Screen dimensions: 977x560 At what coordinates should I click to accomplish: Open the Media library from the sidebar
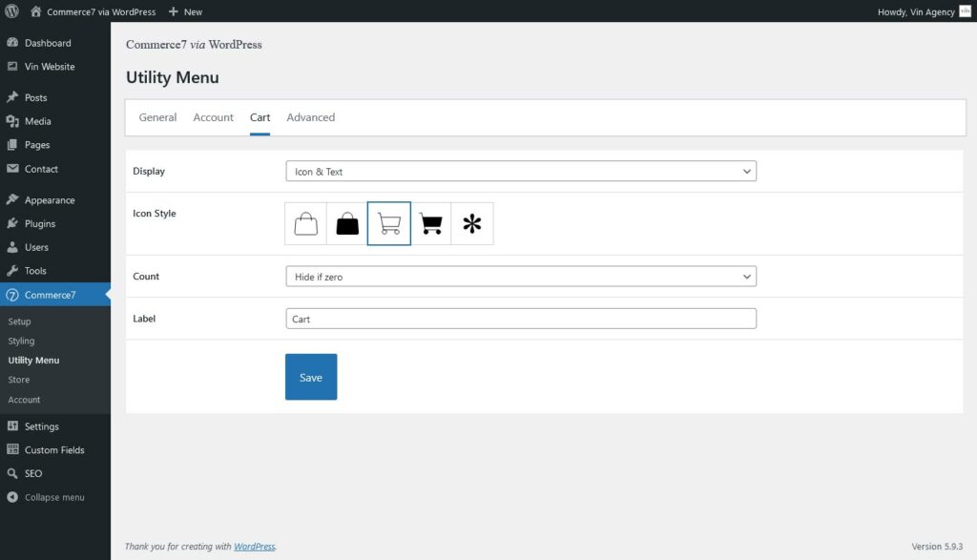click(x=38, y=121)
